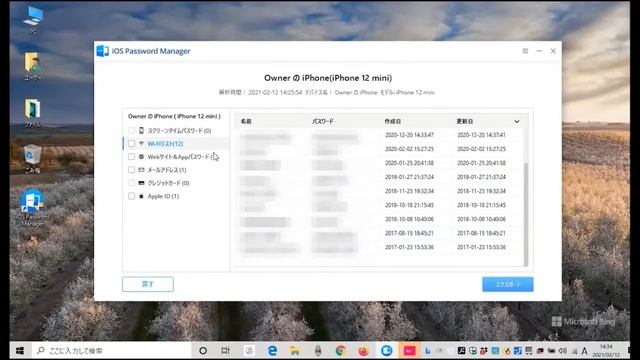
Task: Select the row created 2018-10-08 10:40:06
Action: point(379,219)
